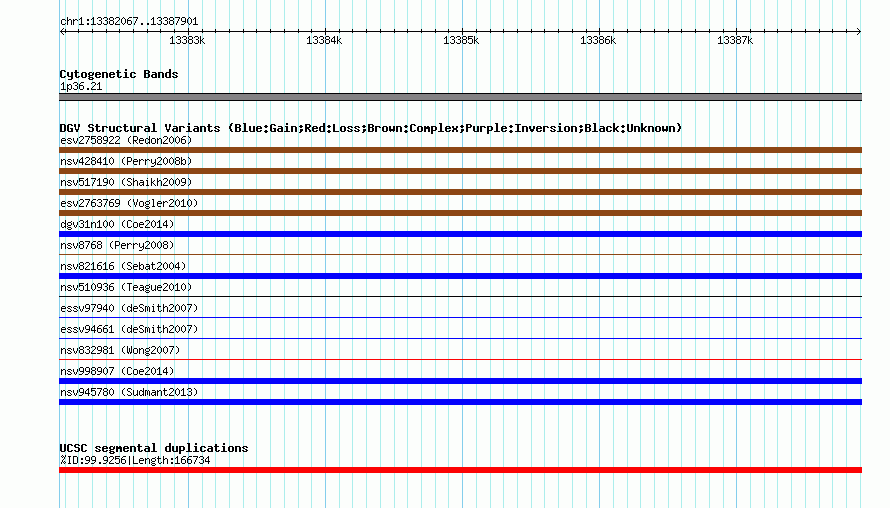Click the nsv428410 (Perry2008b) label
Image resolution: width=890 pixels, height=508 pixels.
click(x=126, y=161)
